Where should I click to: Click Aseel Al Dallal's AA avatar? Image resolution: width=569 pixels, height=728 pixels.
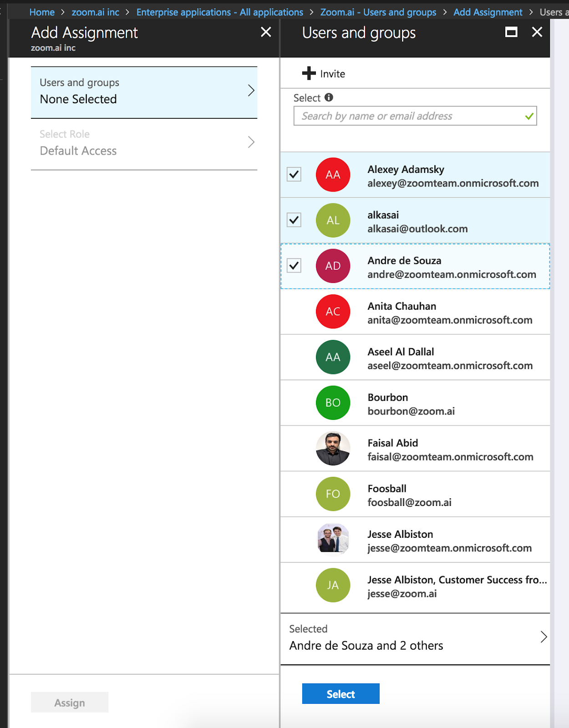point(333,357)
